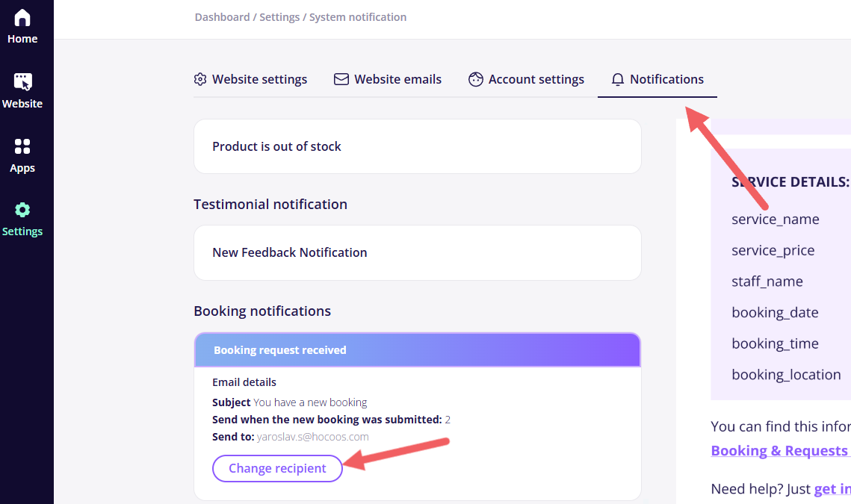Click the envelope icon beside Website emails
Screen dimensions: 851x504
point(341,79)
